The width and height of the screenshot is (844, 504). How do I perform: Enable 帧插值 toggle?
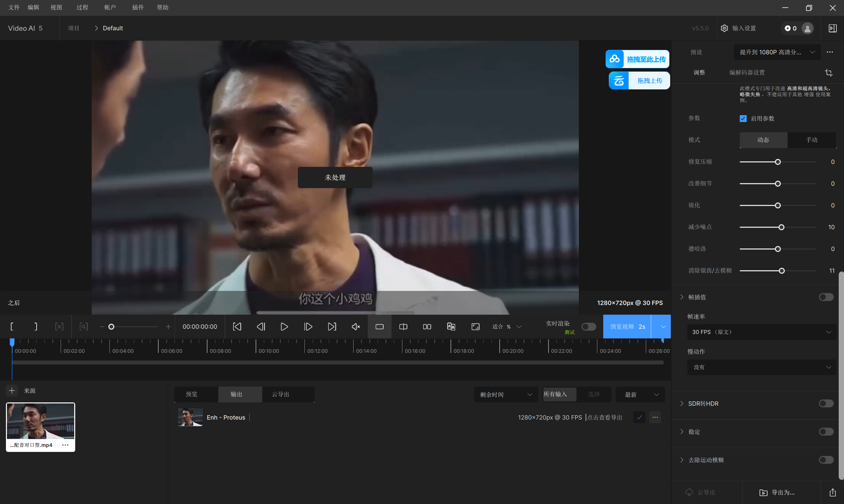tap(826, 297)
